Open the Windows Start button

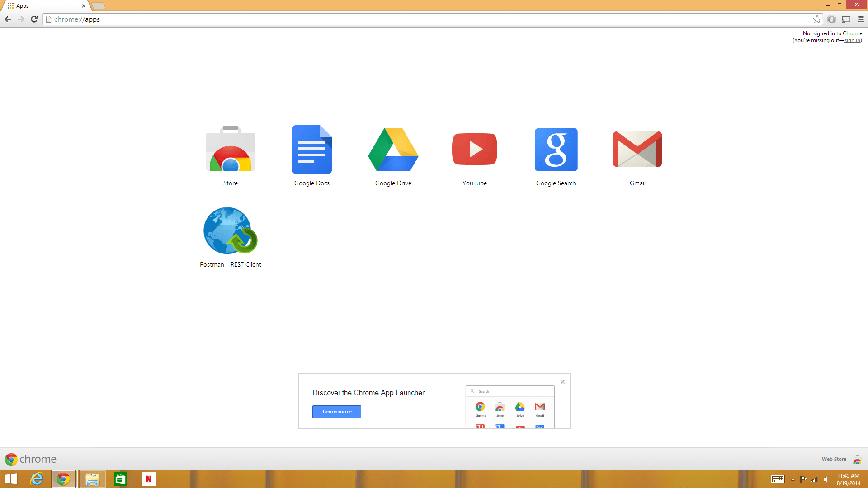click(x=11, y=479)
